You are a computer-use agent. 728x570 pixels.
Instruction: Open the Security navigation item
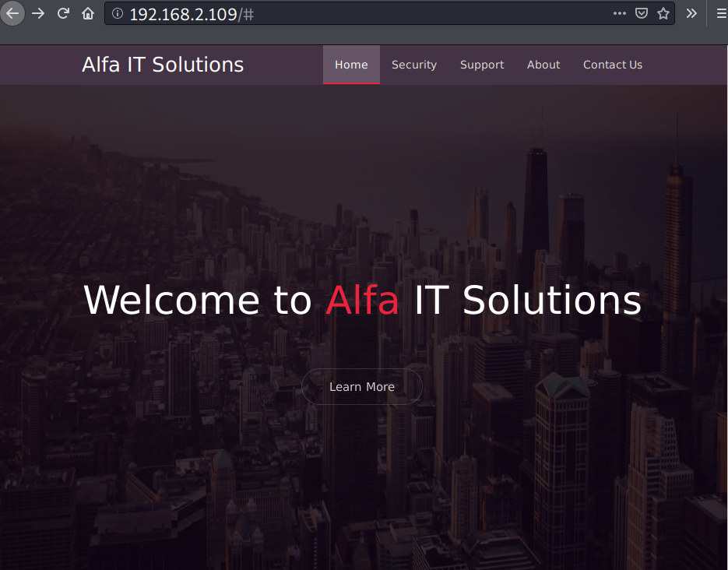413,65
